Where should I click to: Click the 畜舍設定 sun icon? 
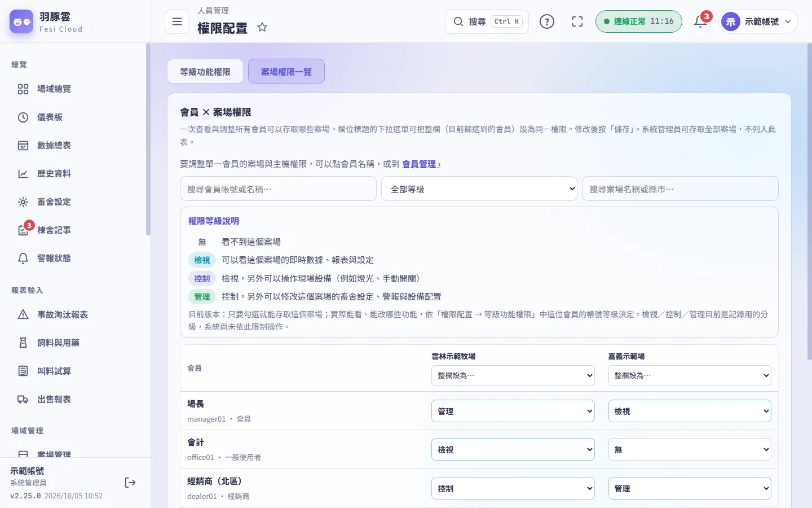[23, 202]
